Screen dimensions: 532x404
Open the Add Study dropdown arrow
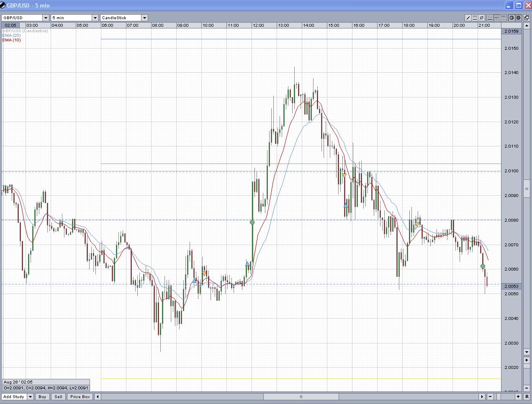[30, 396]
